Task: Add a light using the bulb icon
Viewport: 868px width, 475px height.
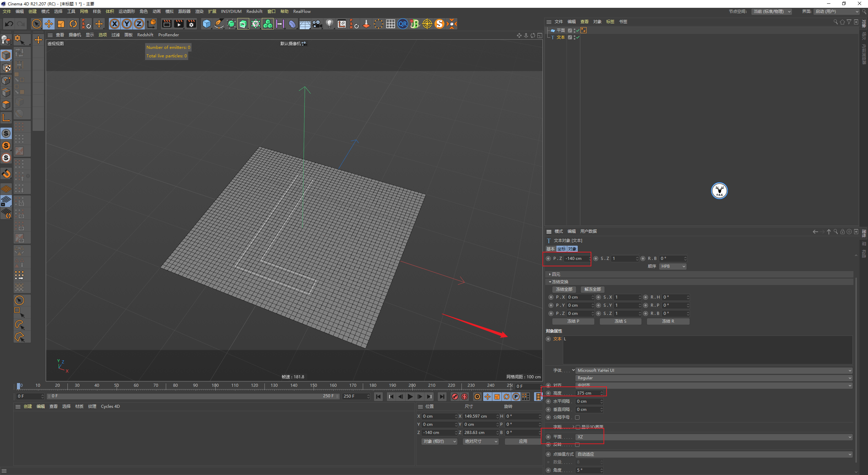Action: click(x=329, y=24)
